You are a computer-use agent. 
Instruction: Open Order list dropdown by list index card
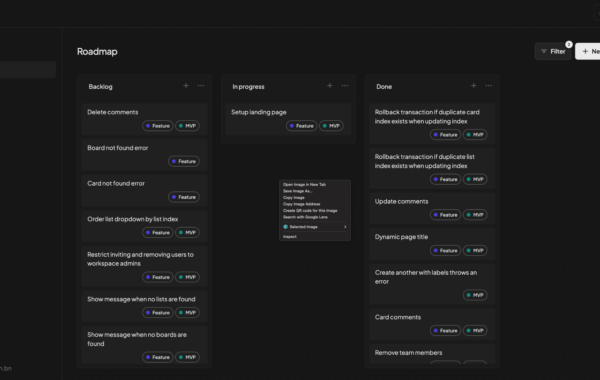click(x=145, y=226)
